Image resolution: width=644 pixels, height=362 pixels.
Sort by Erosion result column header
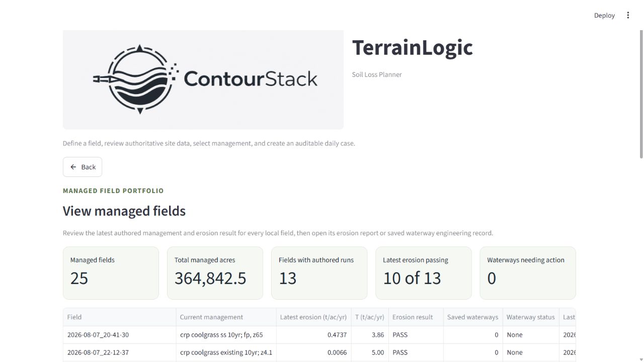pos(416,317)
